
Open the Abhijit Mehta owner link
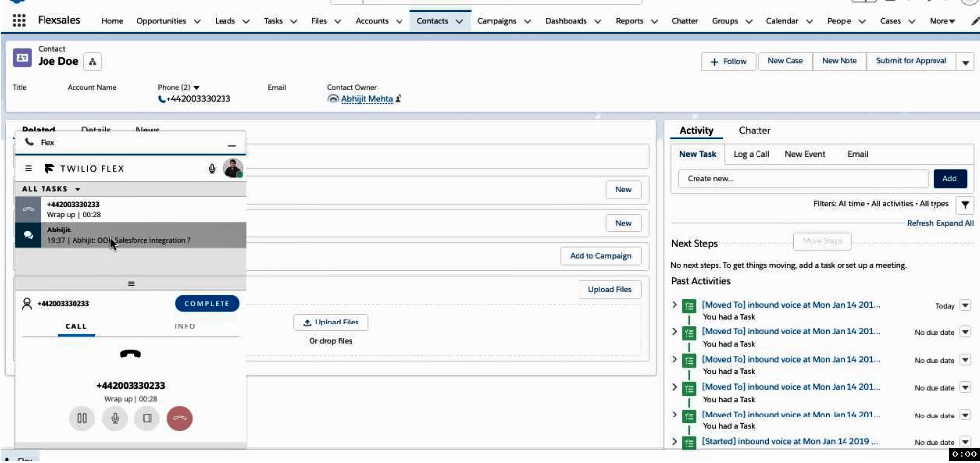coord(367,99)
